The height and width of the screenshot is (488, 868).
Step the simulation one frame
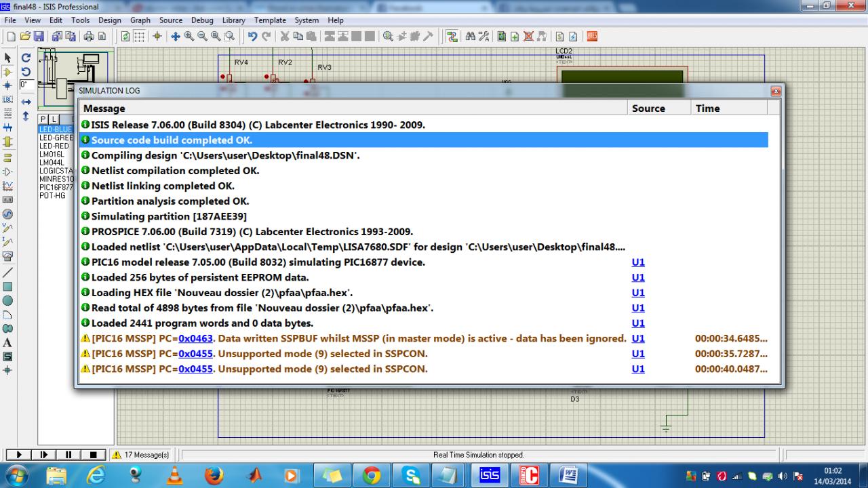pyautogui.click(x=43, y=455)
